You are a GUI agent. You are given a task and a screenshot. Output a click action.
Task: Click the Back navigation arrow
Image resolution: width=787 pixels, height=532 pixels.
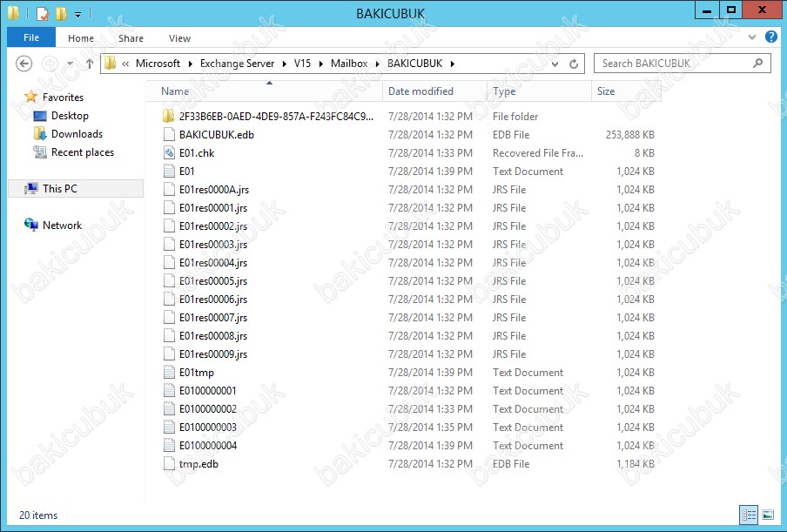(x=24, y=64)
